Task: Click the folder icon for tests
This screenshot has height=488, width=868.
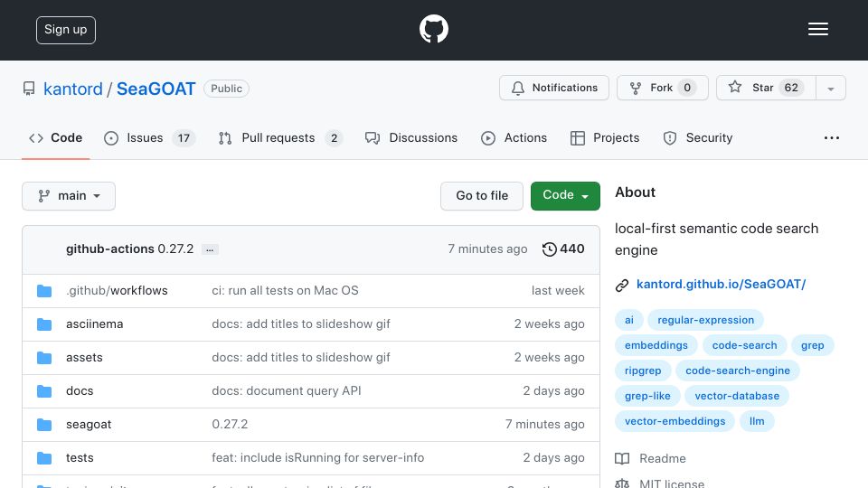Action: [x=44, y=458]
